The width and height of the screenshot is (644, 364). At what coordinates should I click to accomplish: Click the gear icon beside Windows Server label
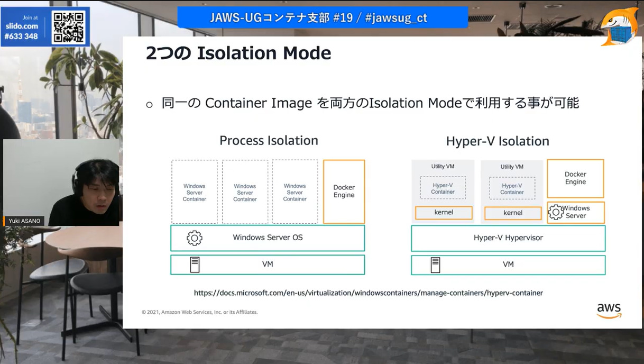pos(555,212)
